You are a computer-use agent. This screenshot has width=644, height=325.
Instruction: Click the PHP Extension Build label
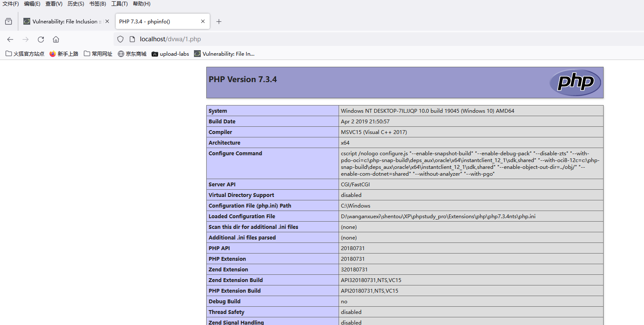[x=235, y=291]
